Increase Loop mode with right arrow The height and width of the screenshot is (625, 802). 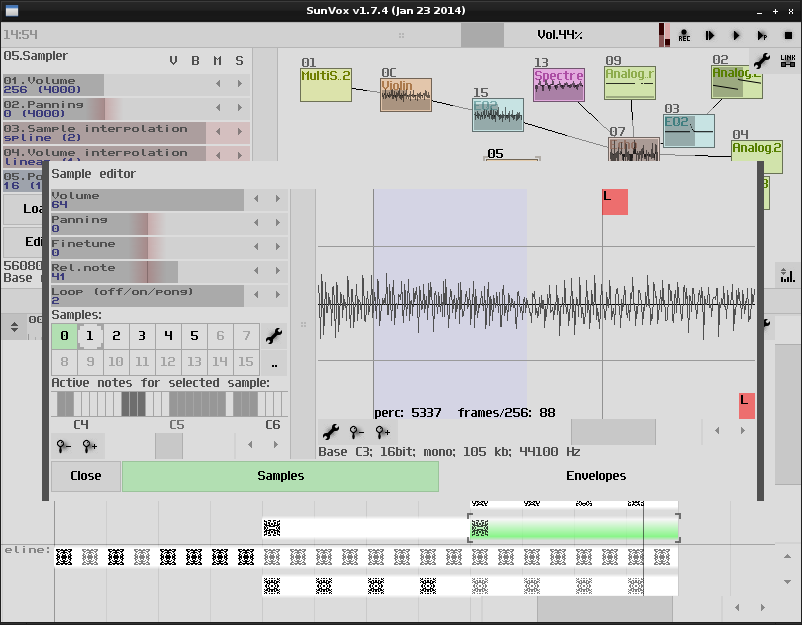click(x=278, y=296)
